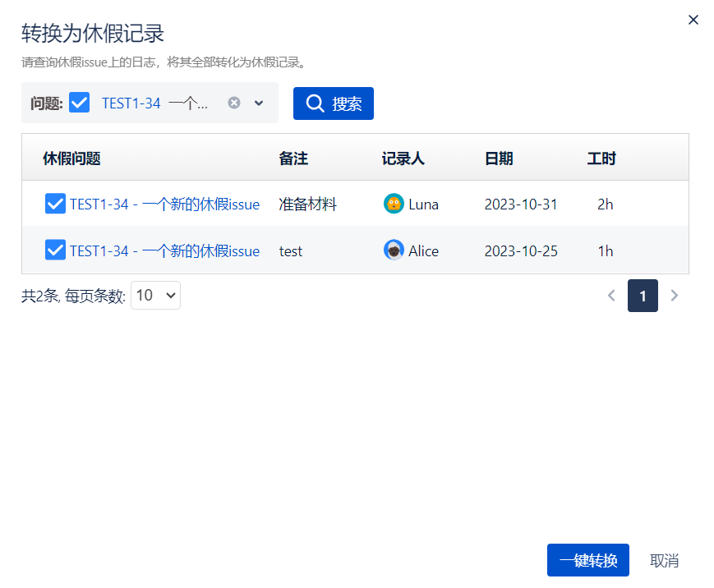Click the 日期 column header
Screen dimensions: 714x588
(499, 158)
